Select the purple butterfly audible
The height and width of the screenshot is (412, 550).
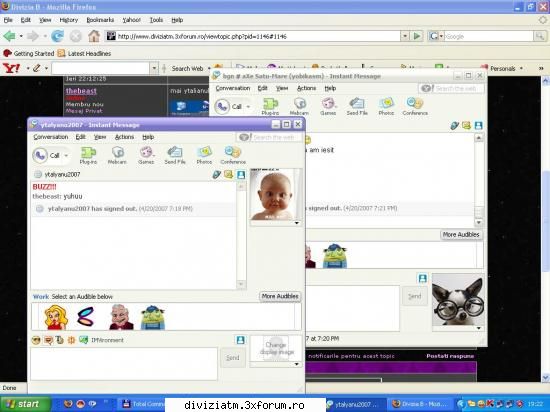pos(86,317)
